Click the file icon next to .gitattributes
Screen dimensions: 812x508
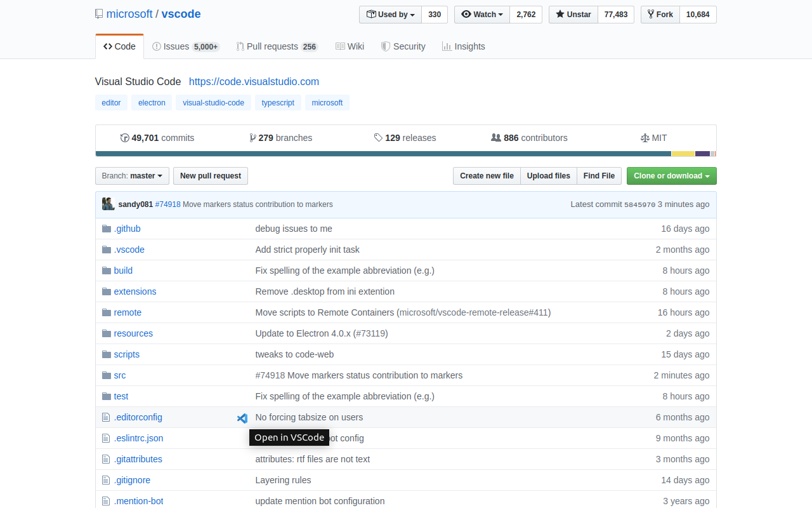[106, 459]
